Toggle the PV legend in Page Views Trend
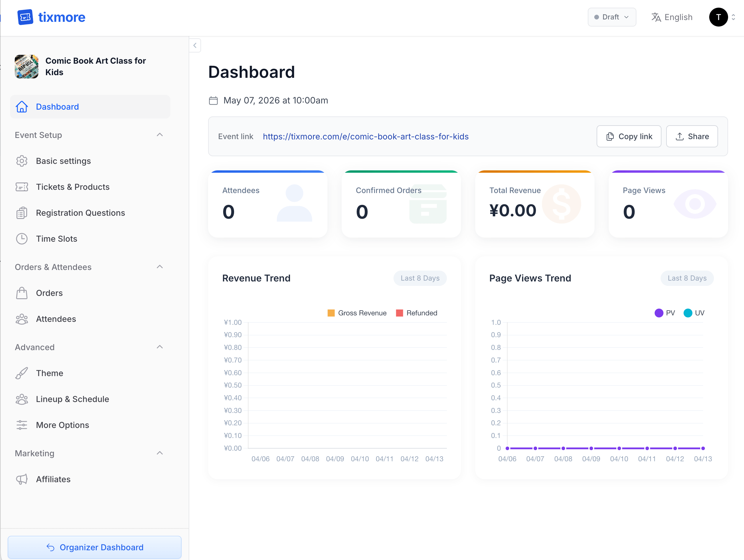This screenshot has width=744, height=560. pyautogui.click(x=664, y=313)
